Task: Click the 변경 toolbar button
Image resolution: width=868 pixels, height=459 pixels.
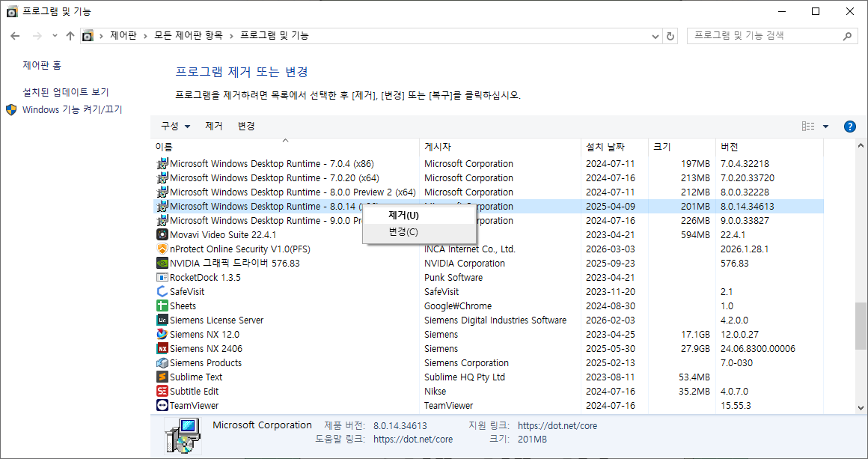Action: pos(246,127)
